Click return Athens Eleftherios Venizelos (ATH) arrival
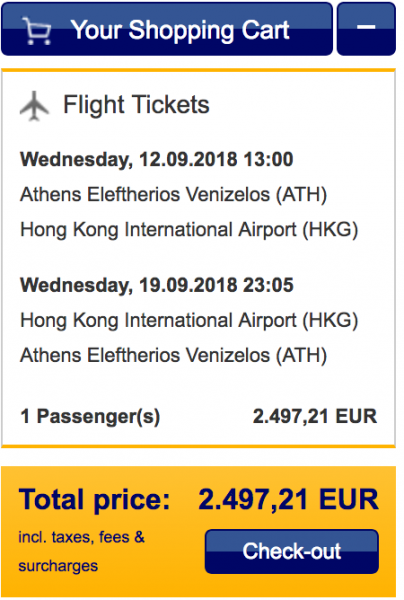The width and height of the screenshot is (404, 600). point(173,355)
